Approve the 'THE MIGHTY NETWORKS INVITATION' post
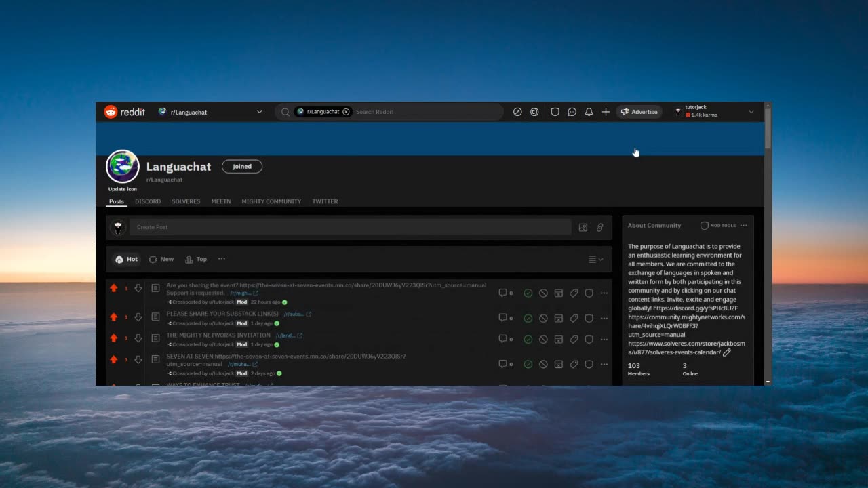Screen dimensions: 868x488 528,339
